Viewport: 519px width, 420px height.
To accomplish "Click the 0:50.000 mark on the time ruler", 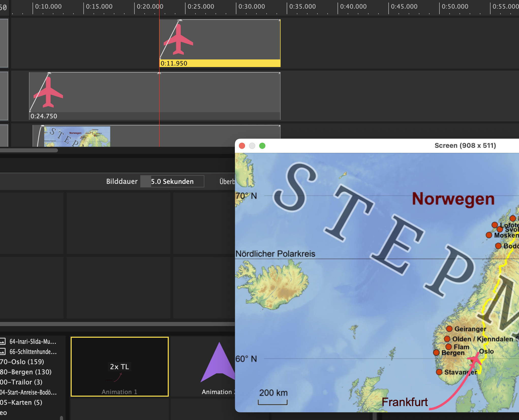I will click(x=455, y=7).
